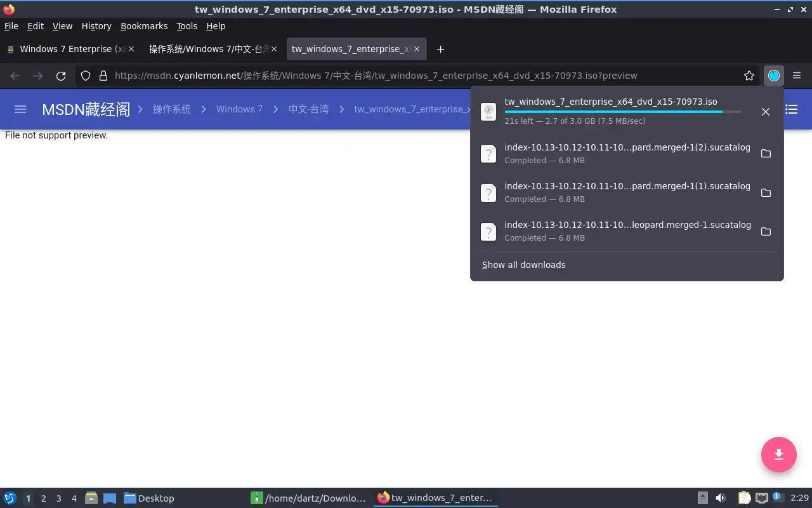Switch to workspace 2
The height and width of the screenshot is (508, 812).
43,498
